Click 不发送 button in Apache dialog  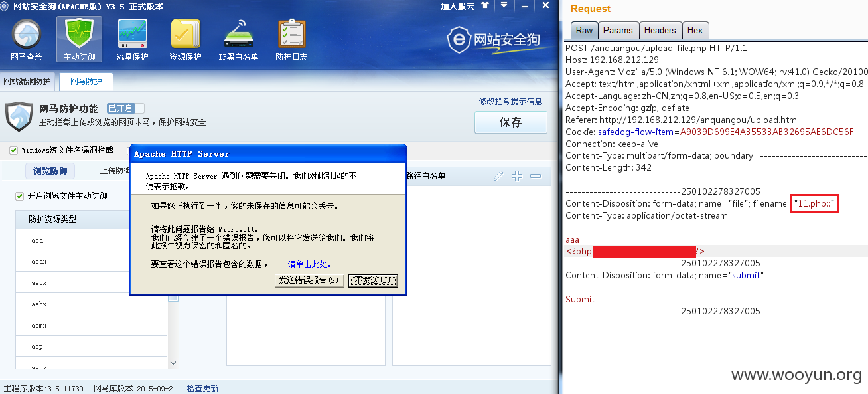[373, 280]
